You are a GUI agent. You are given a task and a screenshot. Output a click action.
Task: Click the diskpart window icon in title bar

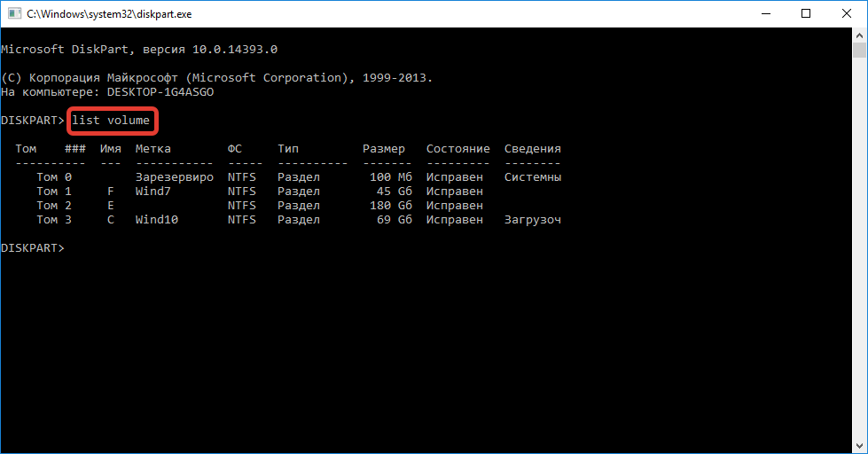(x=14, y=13)
